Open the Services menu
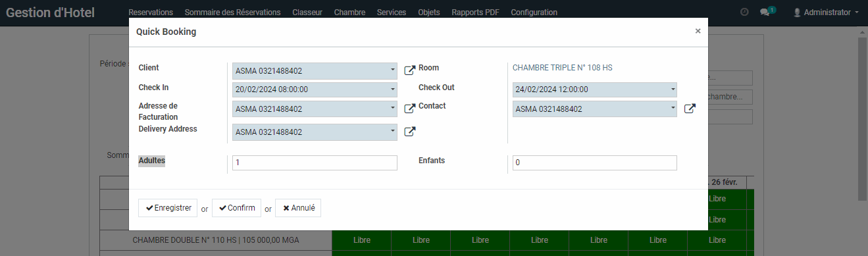Screen dimensions: 868x256 [392, 13]
